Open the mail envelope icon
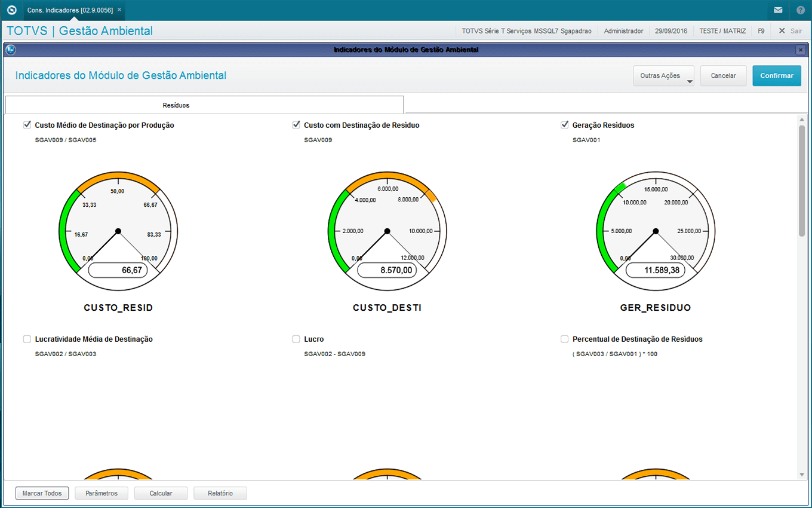 (x=778, y=10)
